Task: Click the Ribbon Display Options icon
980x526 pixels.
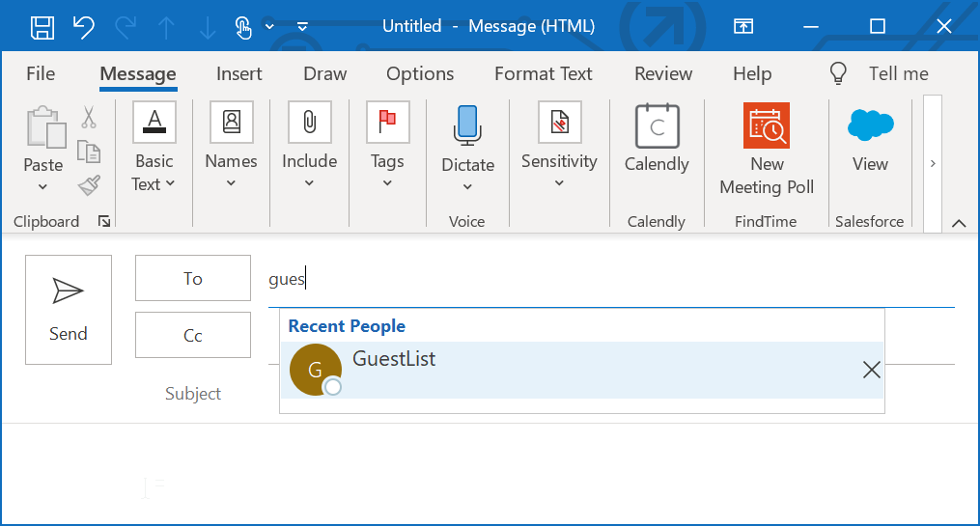Action: pos(743,26)
